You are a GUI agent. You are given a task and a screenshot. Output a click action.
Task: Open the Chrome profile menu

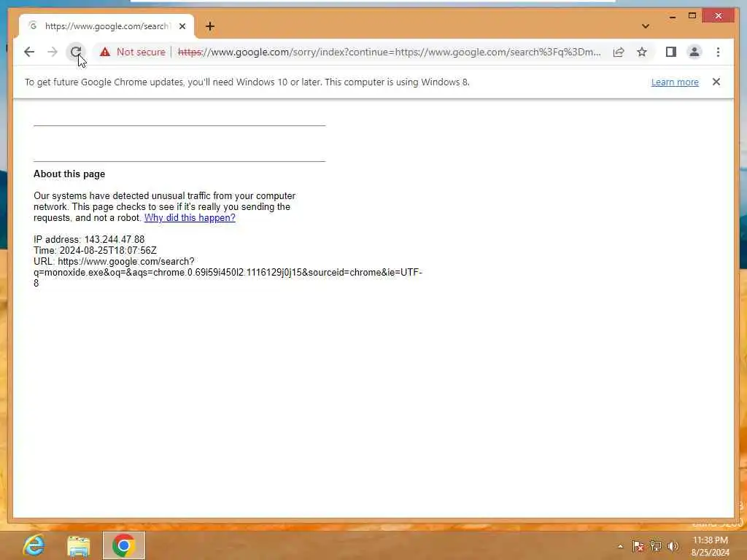click(694, 52)
